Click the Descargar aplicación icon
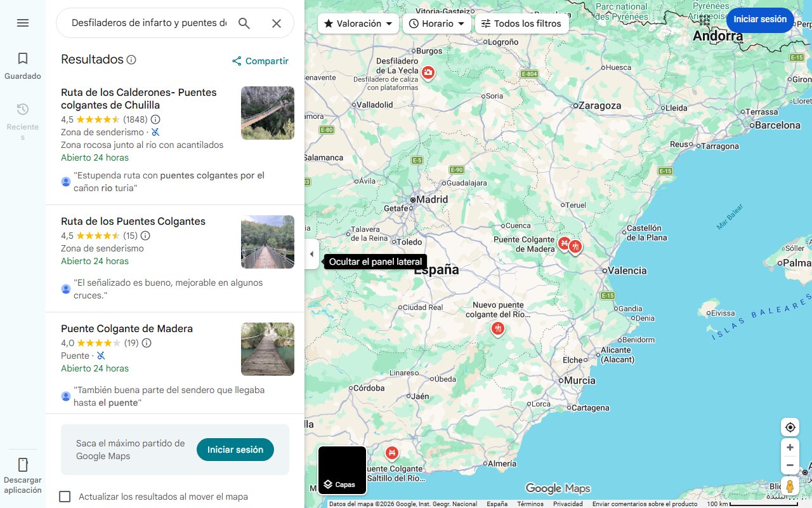Image resolution: width=812 pixels, height=508 pixels. click(23, 465)
